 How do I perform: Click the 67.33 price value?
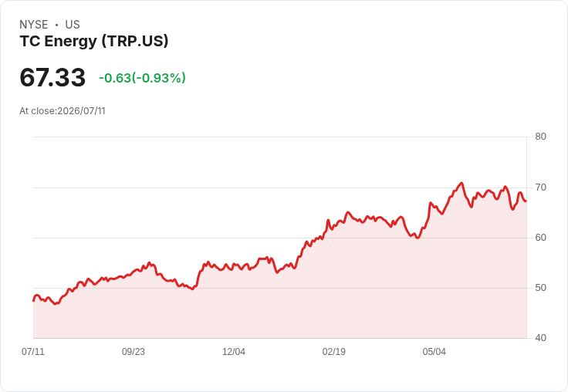click(x=52, y=77)
